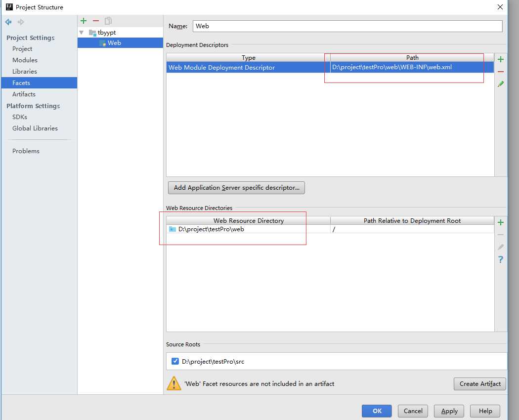This screenshot has width=519, height=420.
Task: Click the Web facet icon in the tree
Action: [103, 43]
